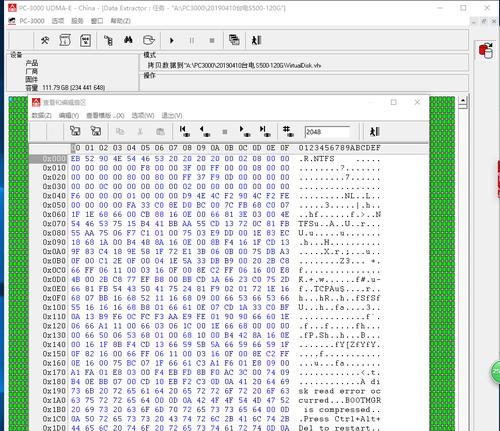Open the 数据(Z) menu in hex editor
500x431 pixels.
point(41,115)
